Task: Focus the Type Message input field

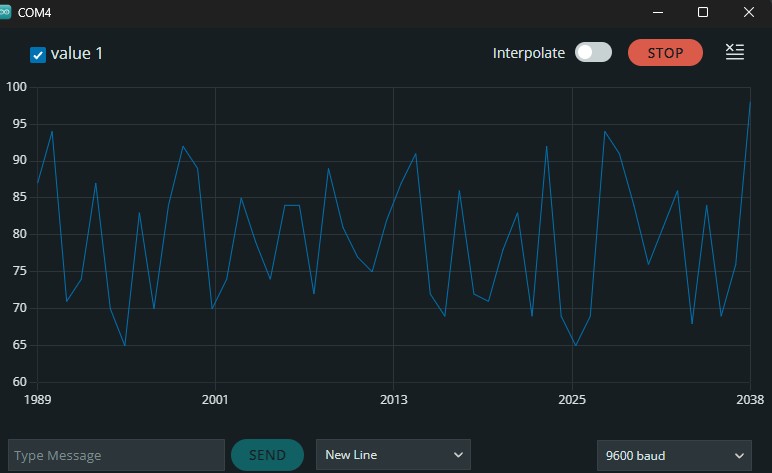Action: coord(116,455)
